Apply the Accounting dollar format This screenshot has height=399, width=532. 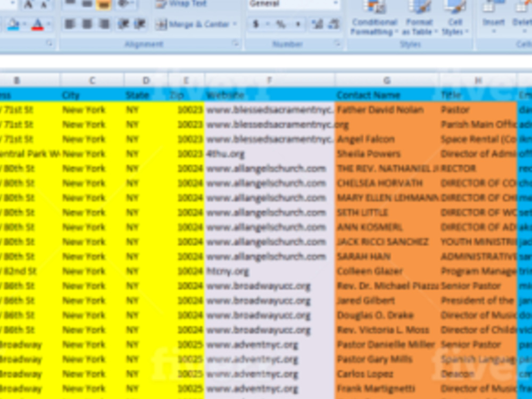(256, 24)
